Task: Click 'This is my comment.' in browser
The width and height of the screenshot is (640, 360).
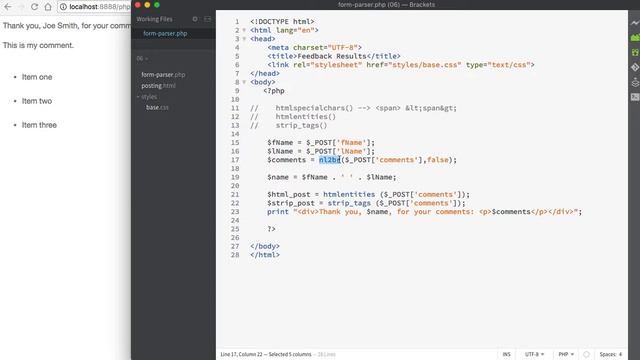Action: 38,45
